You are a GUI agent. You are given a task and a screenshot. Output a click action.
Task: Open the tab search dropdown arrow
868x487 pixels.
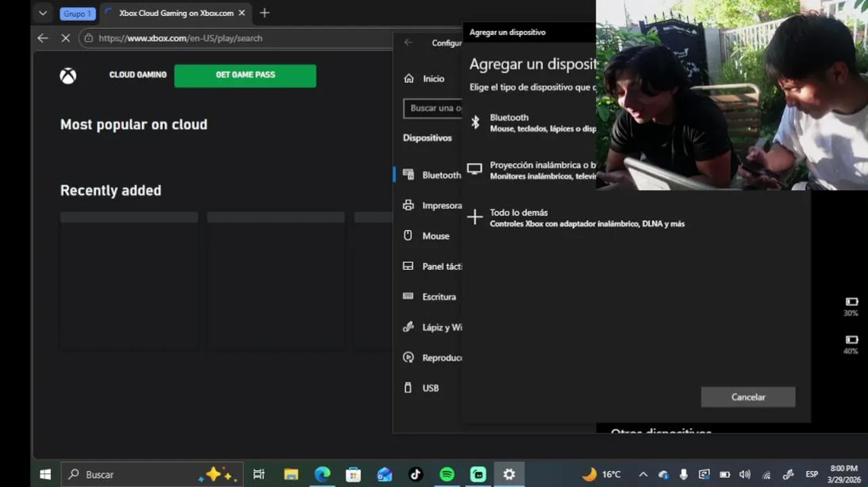coord(43,13)
